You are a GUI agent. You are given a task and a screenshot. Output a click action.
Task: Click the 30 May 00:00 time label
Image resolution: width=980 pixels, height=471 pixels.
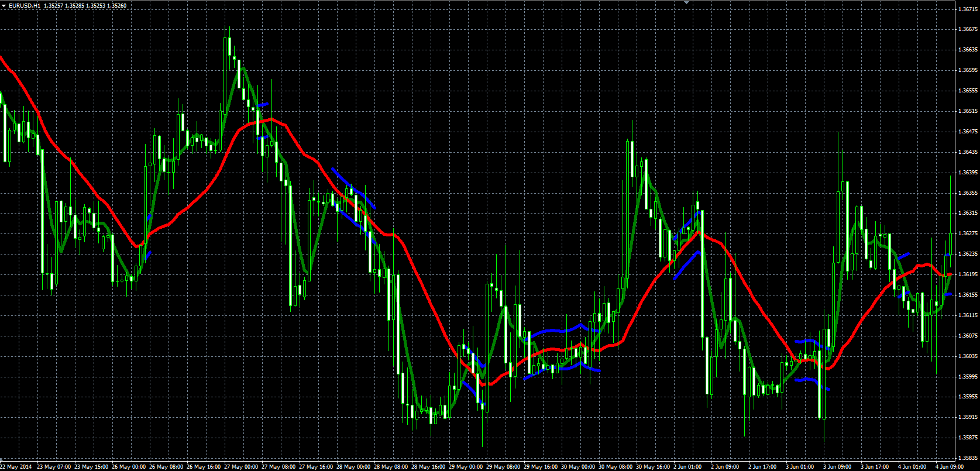(578, 467)
